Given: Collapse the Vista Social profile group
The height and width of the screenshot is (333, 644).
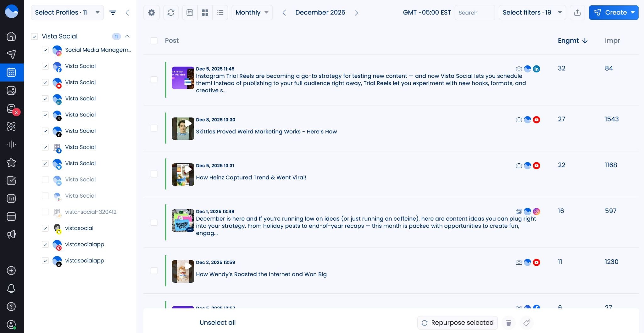Looking at the screenshot, I should pos(127,36).
